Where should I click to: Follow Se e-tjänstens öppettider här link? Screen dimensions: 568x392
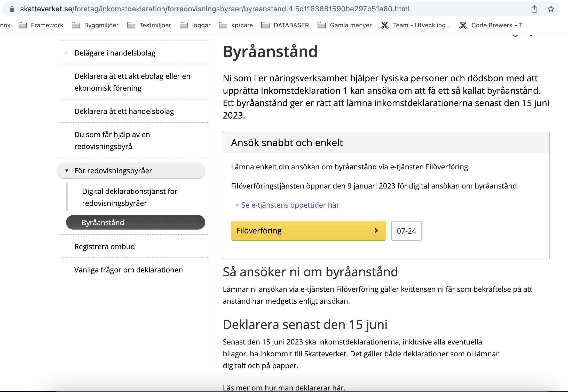point(290,205)
